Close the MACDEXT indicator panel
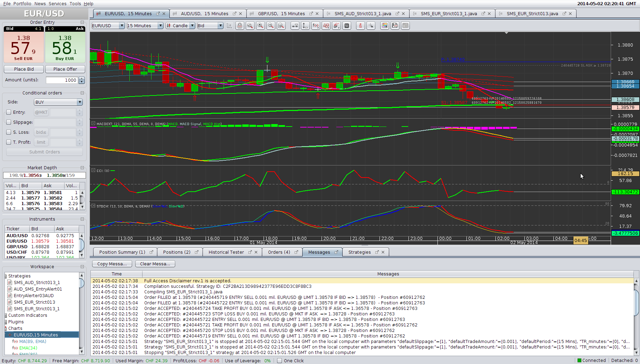The height and width of the screenshot is (364, 640). (93, 123)
